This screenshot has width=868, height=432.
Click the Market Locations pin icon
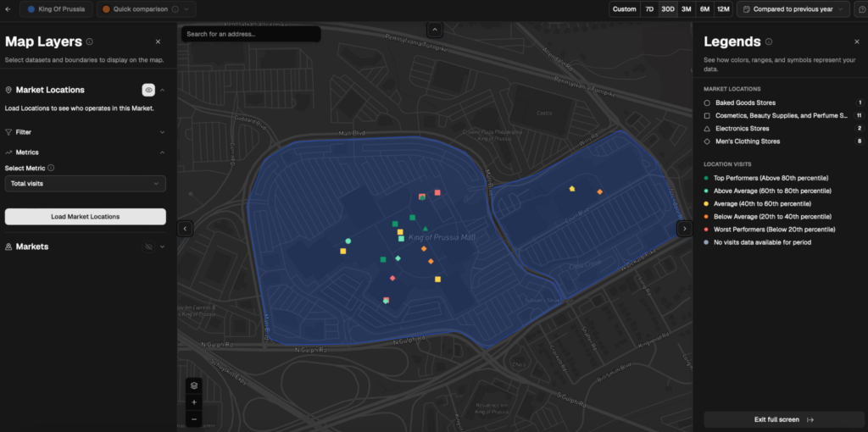[x=8, y=90]
